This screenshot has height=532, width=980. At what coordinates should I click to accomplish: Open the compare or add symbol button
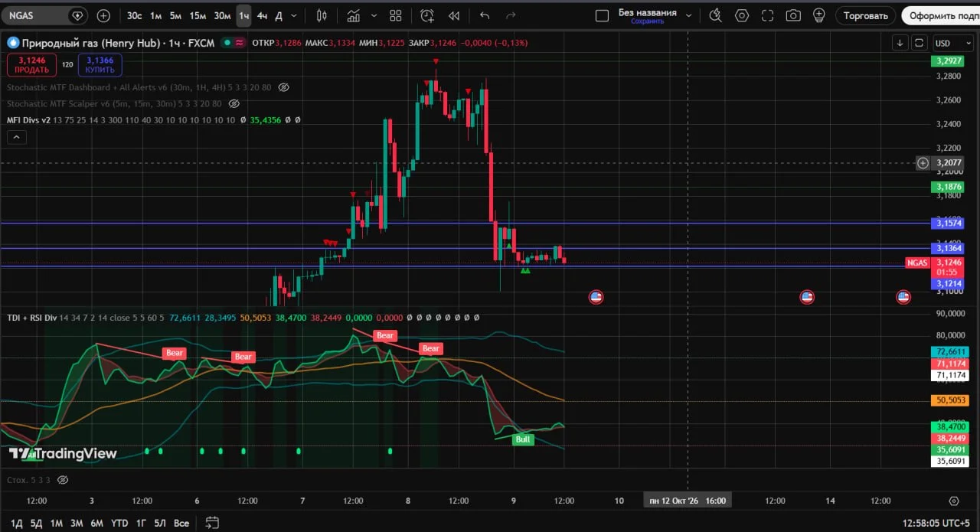(x=103, y=15)
